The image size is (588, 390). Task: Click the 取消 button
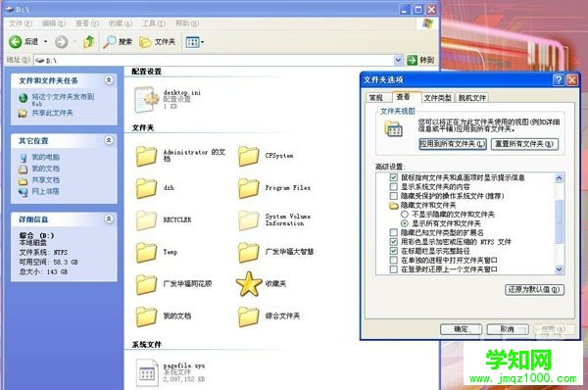pos(508,329)
